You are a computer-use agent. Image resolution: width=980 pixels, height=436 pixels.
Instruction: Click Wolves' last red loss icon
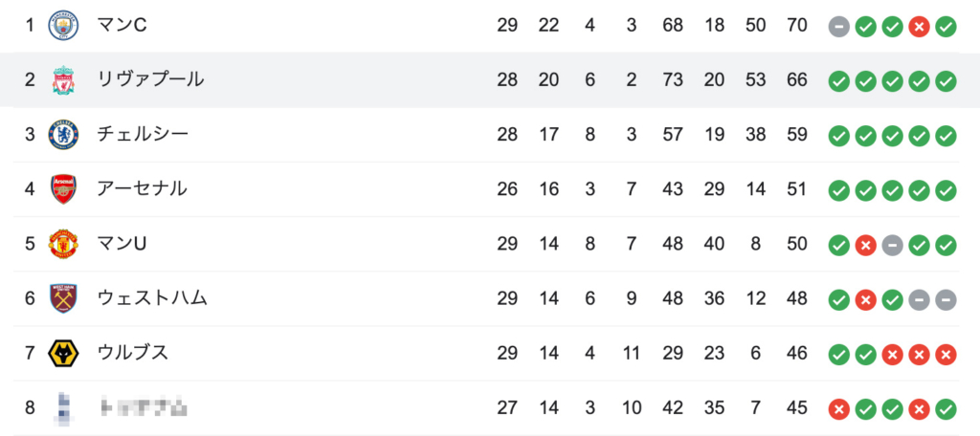(946, 354)
